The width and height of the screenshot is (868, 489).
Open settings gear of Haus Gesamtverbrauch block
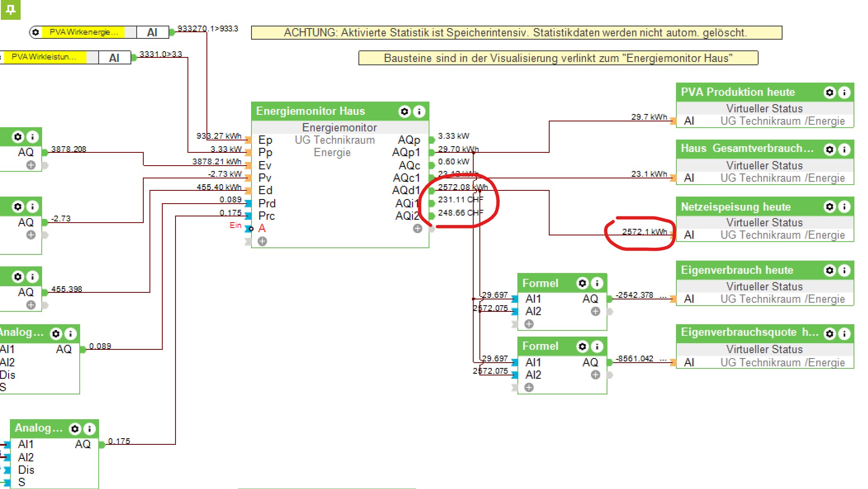(x=830, y=149)
